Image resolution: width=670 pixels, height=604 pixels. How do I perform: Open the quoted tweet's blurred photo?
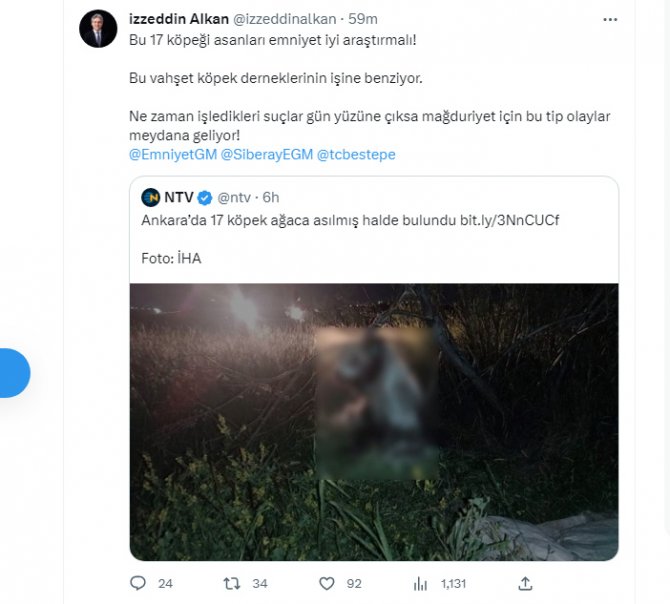(373, 420)
